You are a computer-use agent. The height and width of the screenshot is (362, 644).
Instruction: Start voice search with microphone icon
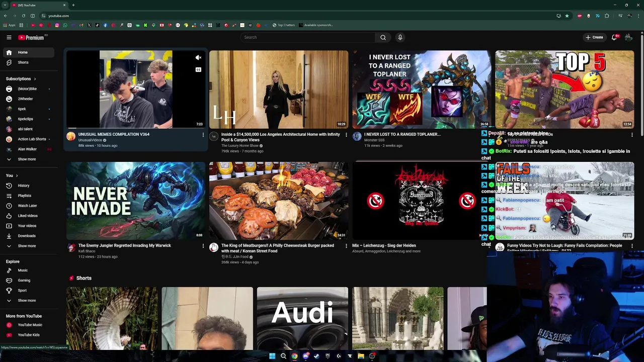[x=400, y=37]
